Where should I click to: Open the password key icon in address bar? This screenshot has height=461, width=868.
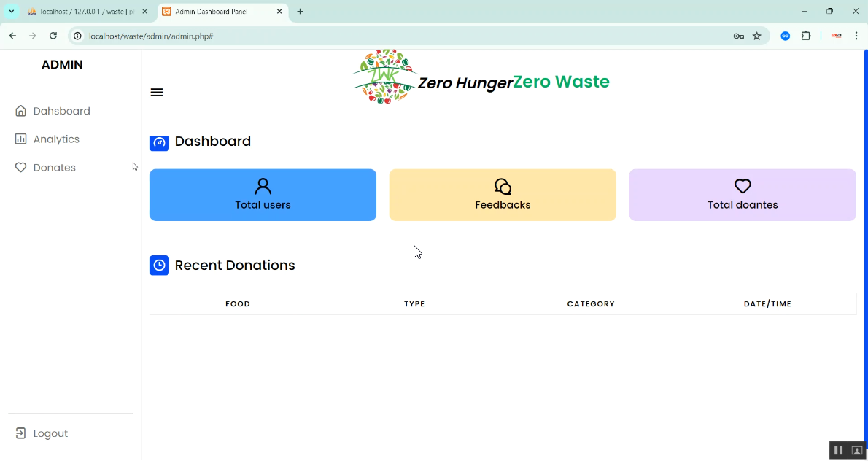[x=738, y=36]
